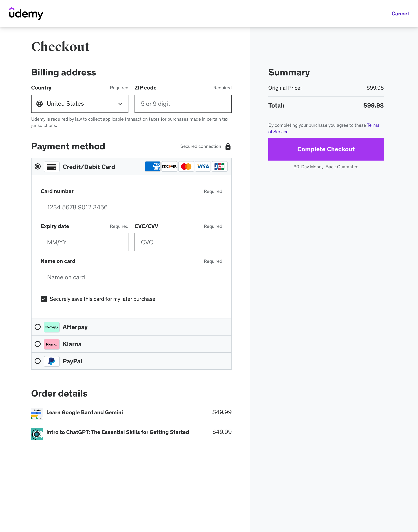Choose the PayPal radio button

(38, 361)
